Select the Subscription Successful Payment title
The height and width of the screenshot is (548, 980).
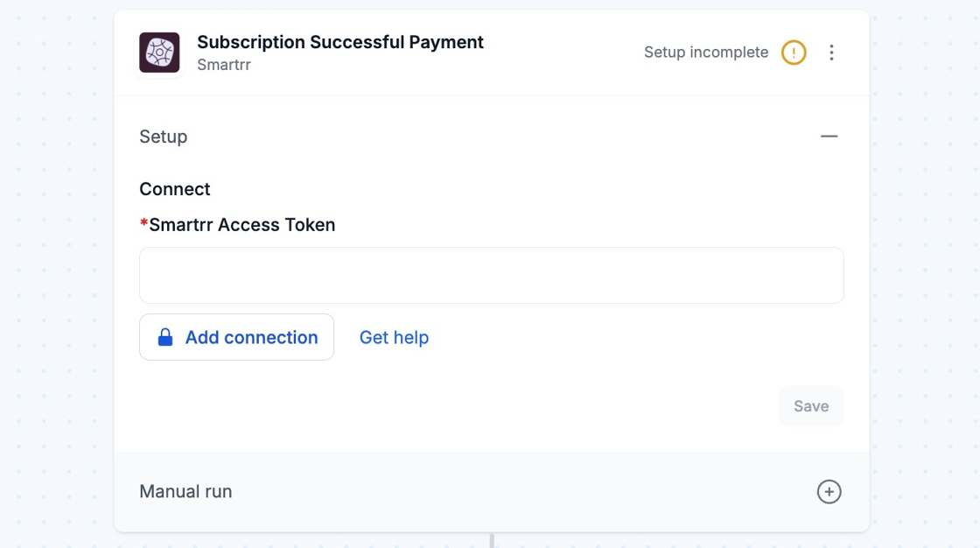coord(339,42)
